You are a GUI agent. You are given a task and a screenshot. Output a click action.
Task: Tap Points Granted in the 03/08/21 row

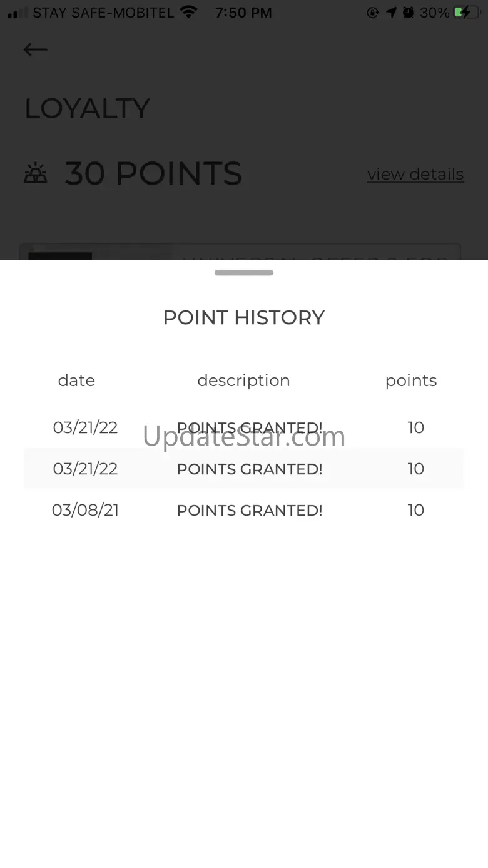click(x=250, y=510)
